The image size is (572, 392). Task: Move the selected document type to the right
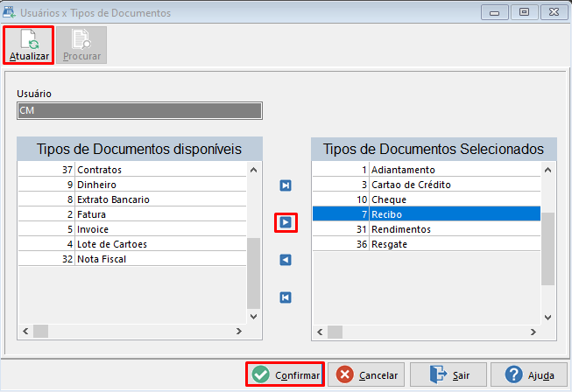click(x=286, y=222)
